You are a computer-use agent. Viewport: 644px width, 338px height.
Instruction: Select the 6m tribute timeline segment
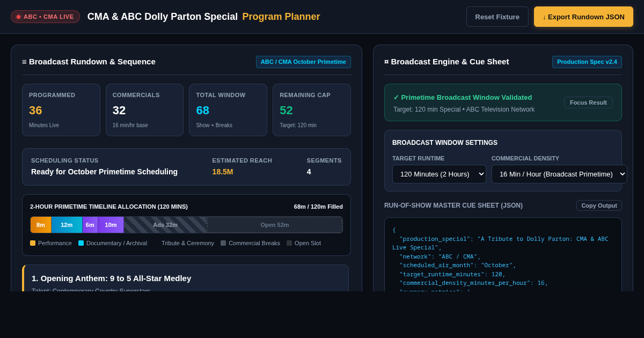pos(90,225)
